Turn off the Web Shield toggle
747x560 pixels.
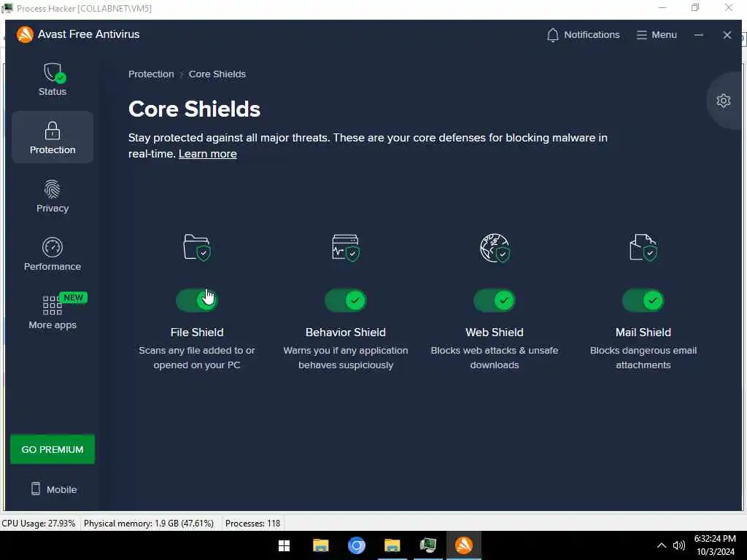[x=495, y=300]
